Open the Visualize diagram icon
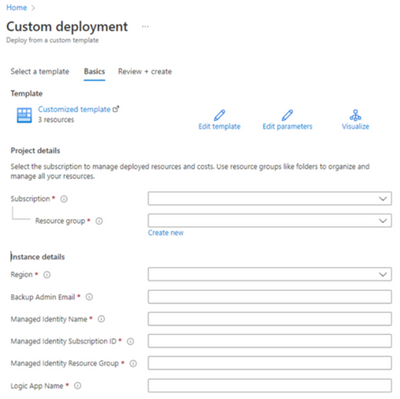The image size is (400, 399). click(355, 115)
